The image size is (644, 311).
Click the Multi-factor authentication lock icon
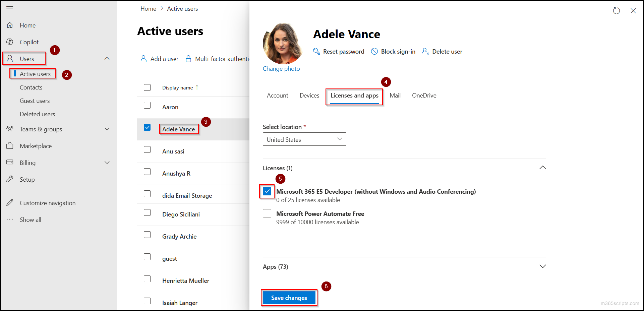[189, 59]
